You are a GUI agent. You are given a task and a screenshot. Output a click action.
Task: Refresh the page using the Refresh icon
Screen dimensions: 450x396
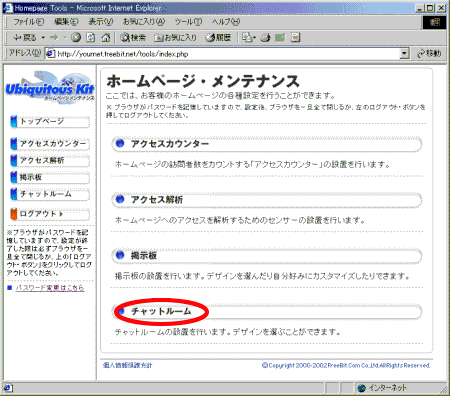91,38
